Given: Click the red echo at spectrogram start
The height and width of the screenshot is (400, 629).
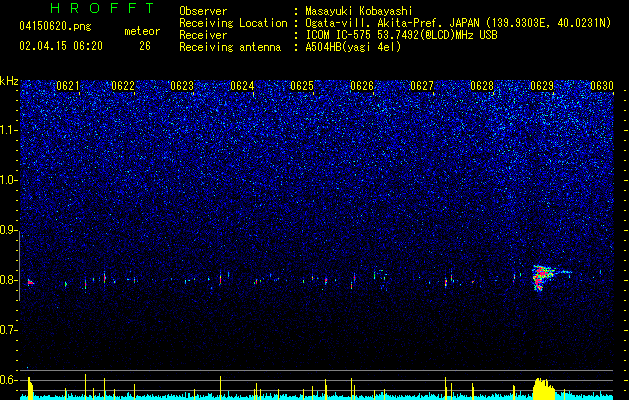Looking at the screenshot, I should pyautogui.click(x=30, y=282).
